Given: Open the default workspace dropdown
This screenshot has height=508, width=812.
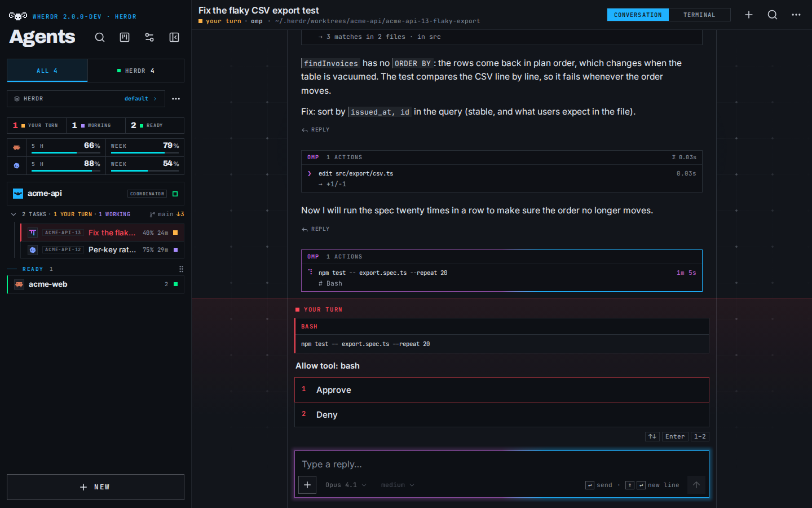Looking at the screenshot, I should (140, 99).
